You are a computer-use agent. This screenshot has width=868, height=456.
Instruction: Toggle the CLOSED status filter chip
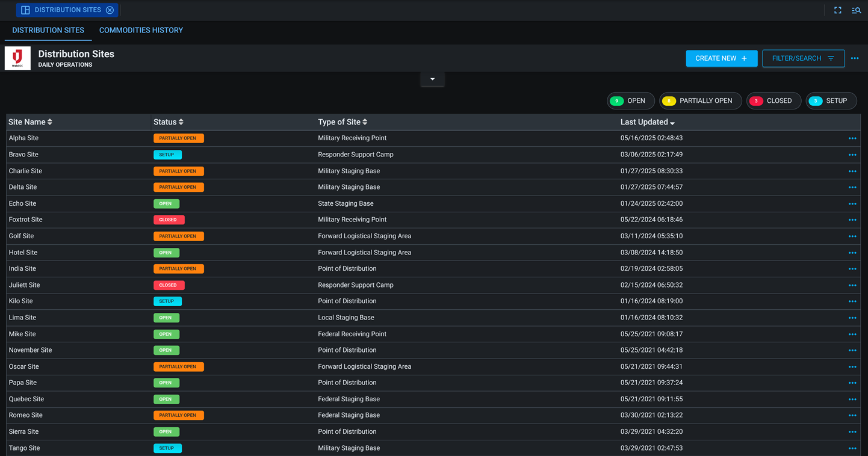click(773, 100)
